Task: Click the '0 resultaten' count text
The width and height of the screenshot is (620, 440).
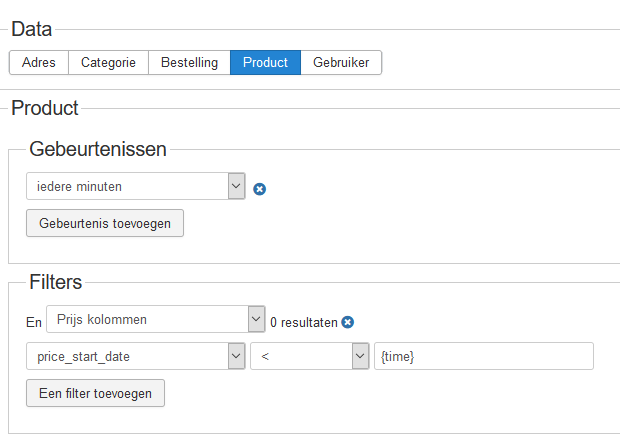Action: [x=304, y=323]
